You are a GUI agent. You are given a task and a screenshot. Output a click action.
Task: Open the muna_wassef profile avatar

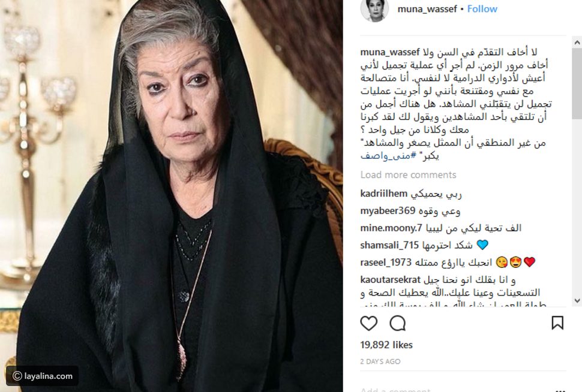point(374,10)
